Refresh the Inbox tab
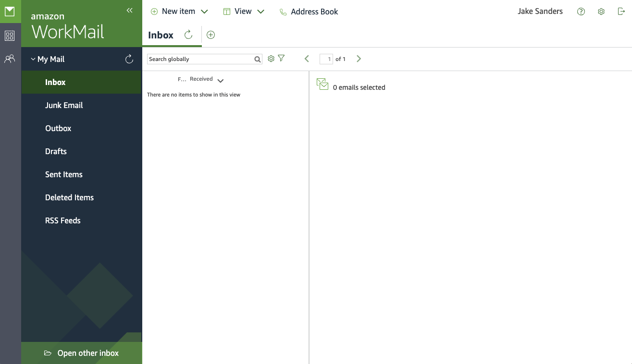632x364 pixels. [188, 35]
